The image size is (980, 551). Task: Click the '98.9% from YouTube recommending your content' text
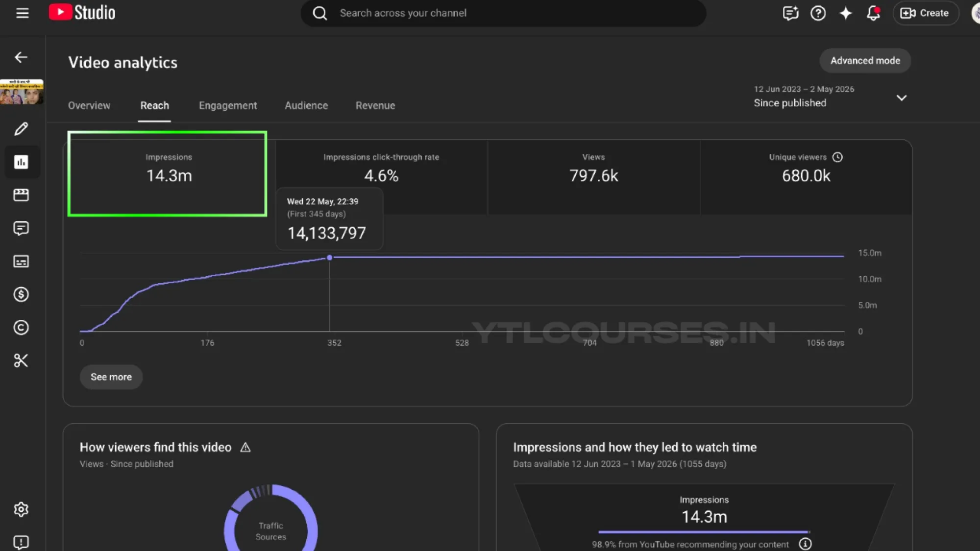[x=690, y=544]
